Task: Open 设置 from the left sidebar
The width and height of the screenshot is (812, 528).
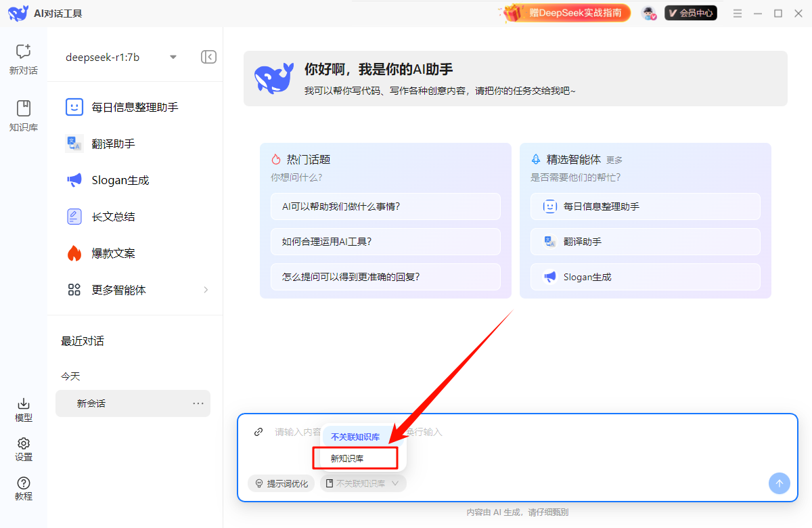Action: pos(23,449)
